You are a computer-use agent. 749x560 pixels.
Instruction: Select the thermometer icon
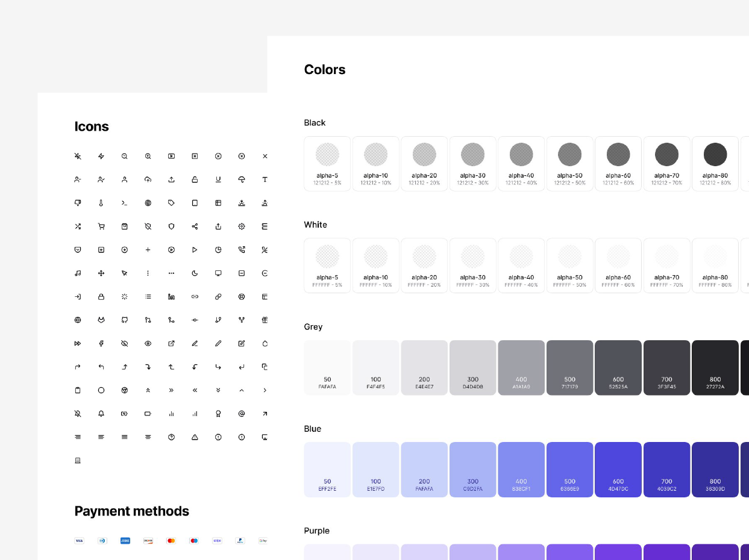pos(101,203)
